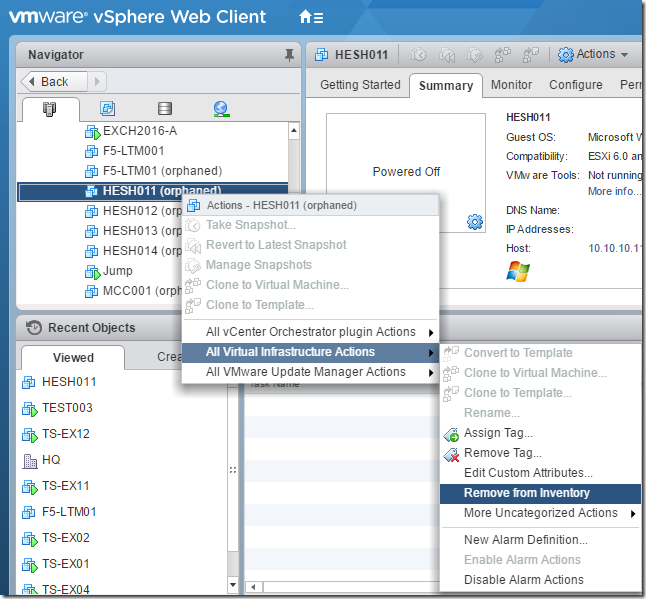Click the Powered Off console thumbnail
The height and width of the screenshot is (599, 646).
406,172
